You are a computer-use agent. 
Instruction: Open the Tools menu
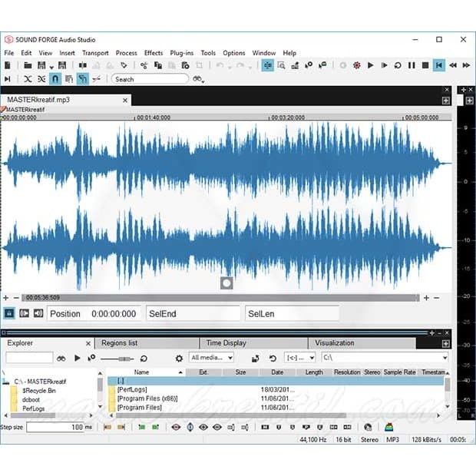[208, 53]
